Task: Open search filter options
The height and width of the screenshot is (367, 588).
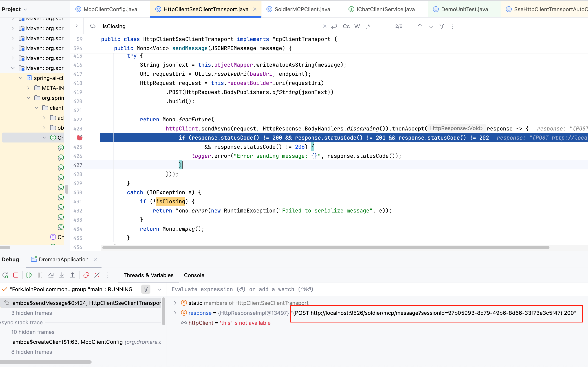Action: [442, 26]
